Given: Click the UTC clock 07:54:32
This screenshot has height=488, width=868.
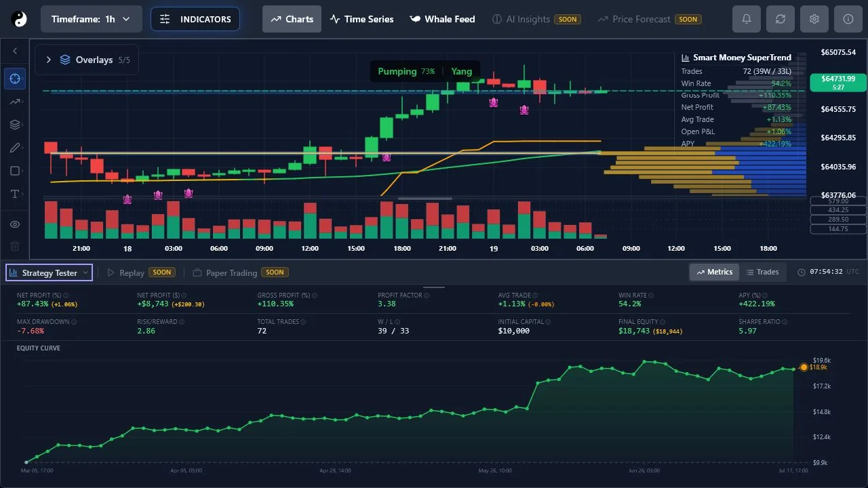Looking at the screenshot, I should point(828,272).
